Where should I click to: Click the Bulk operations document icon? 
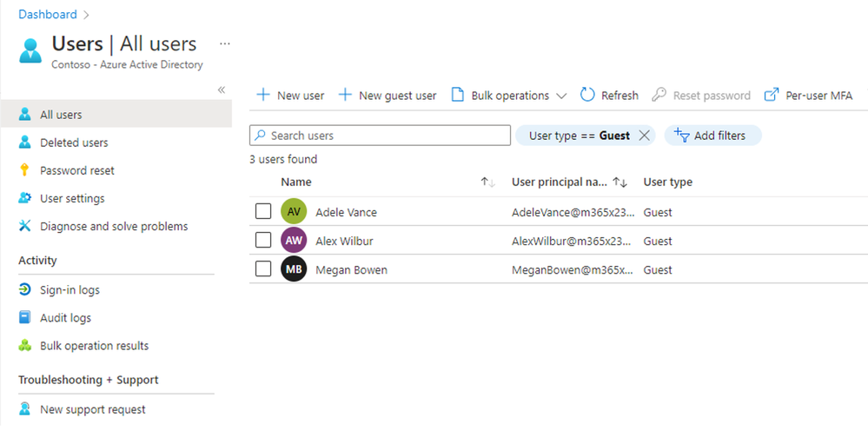coord(457,96)
